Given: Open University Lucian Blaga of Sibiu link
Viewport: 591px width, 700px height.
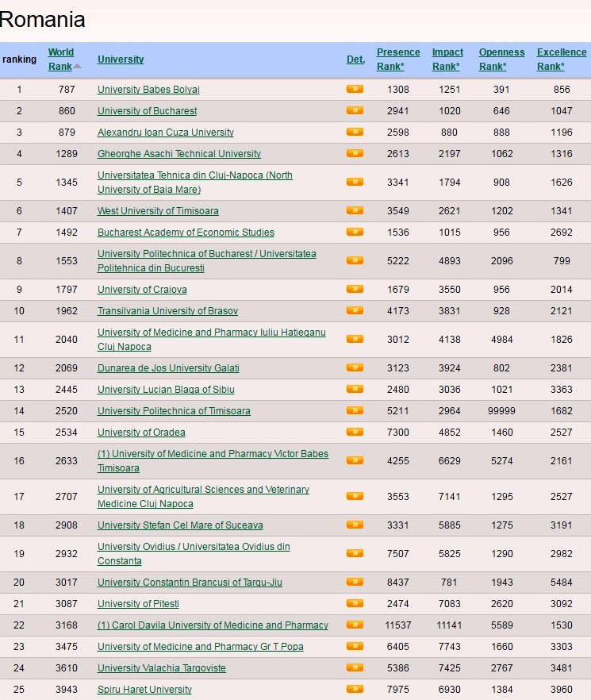Looking at the screenshot, I should (x=166, y=390).
